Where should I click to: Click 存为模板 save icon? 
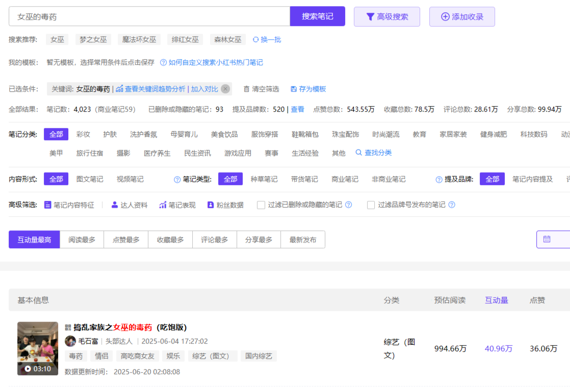[293, 89]
